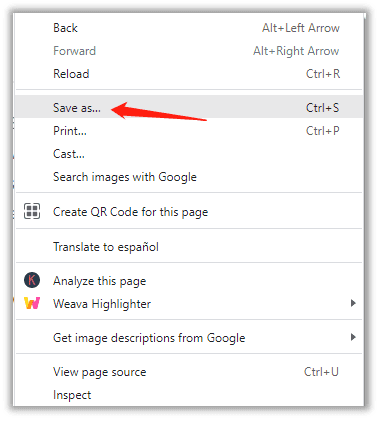The width and height of the screenshot is (379, 421).
Task: Click the Ctrl+S shortcut label
Action: (322, 107)
